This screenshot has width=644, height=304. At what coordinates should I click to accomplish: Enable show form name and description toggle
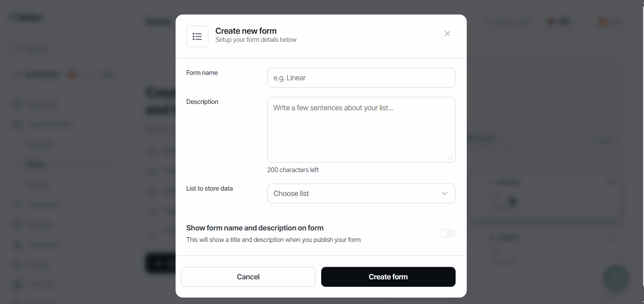[x=447, y=233]
